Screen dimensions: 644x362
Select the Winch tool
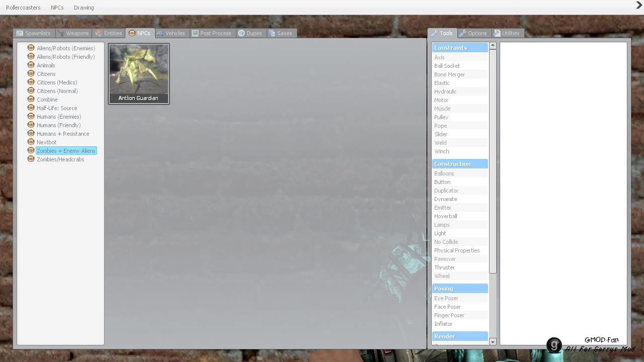460,151
